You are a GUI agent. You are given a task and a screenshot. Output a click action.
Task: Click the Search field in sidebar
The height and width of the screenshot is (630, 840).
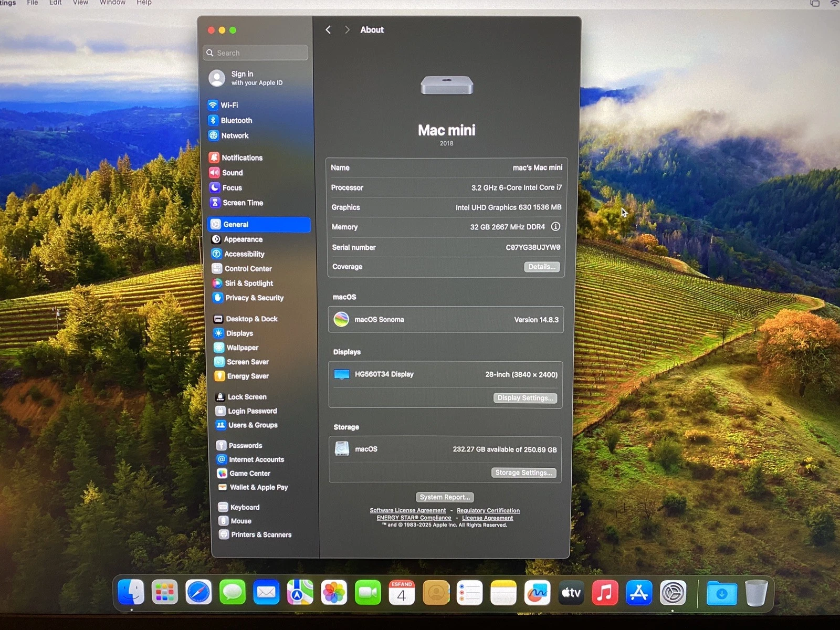pos(256,53)
